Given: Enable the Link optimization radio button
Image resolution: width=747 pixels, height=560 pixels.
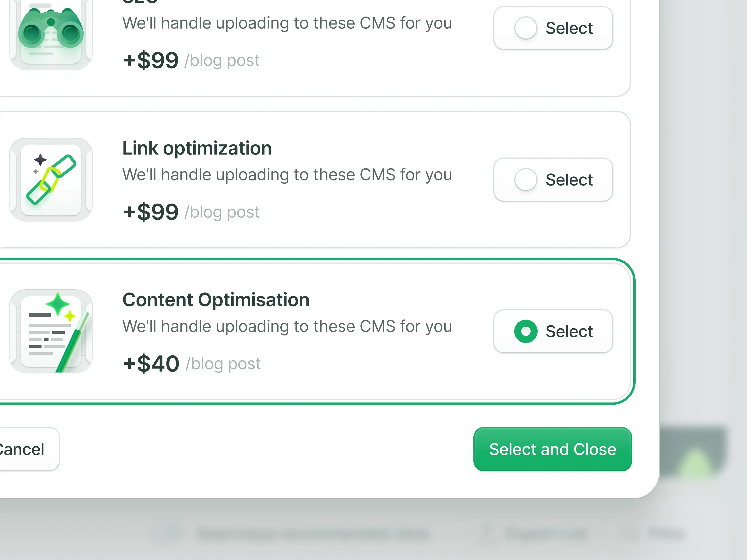Looking at the screenshot, I should [525, 180].
